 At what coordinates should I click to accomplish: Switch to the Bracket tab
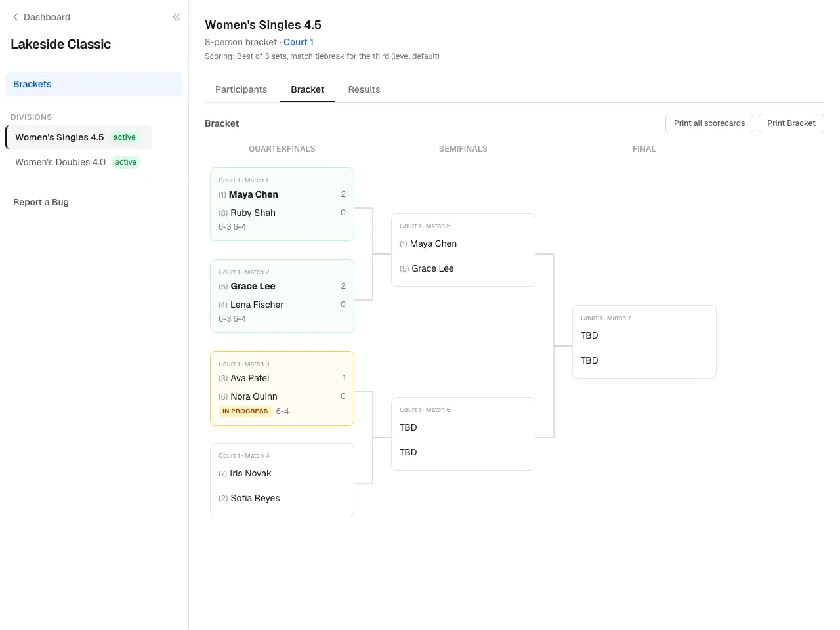coord(307,89)
